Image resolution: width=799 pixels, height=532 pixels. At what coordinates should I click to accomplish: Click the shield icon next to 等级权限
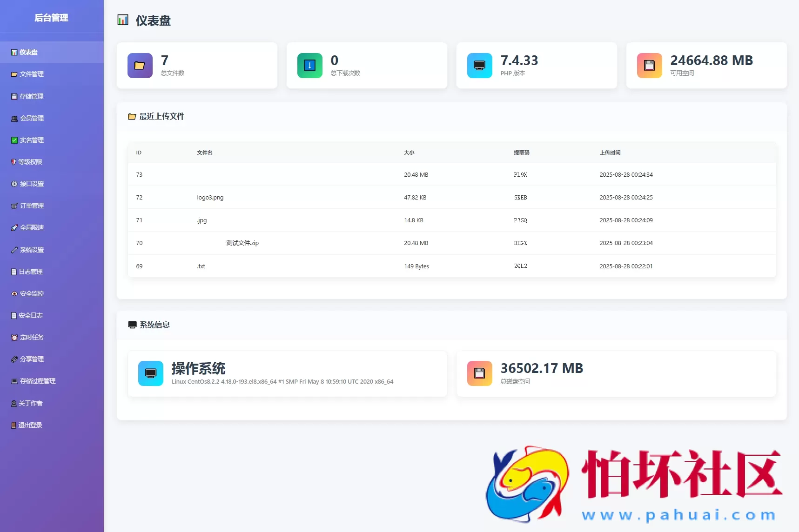coord(13,162)
